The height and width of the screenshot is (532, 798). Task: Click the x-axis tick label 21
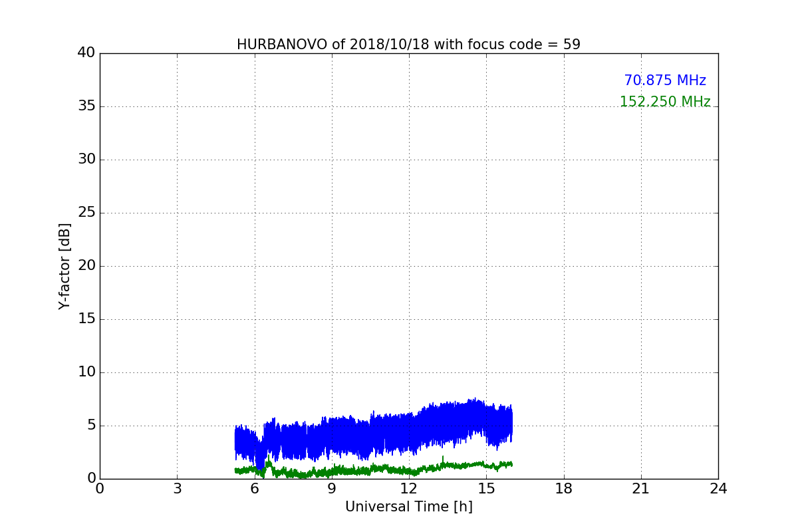click(640, 489)
